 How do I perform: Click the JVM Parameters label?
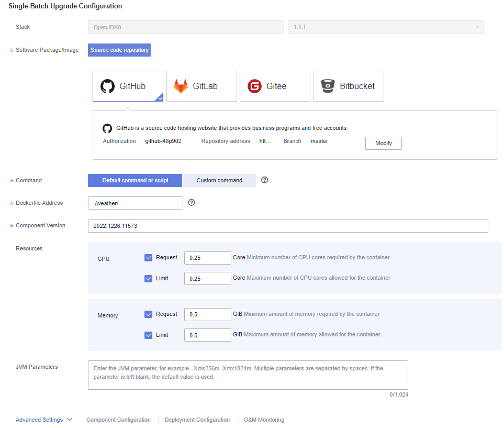pyautogui.click(x=37, y=367)
